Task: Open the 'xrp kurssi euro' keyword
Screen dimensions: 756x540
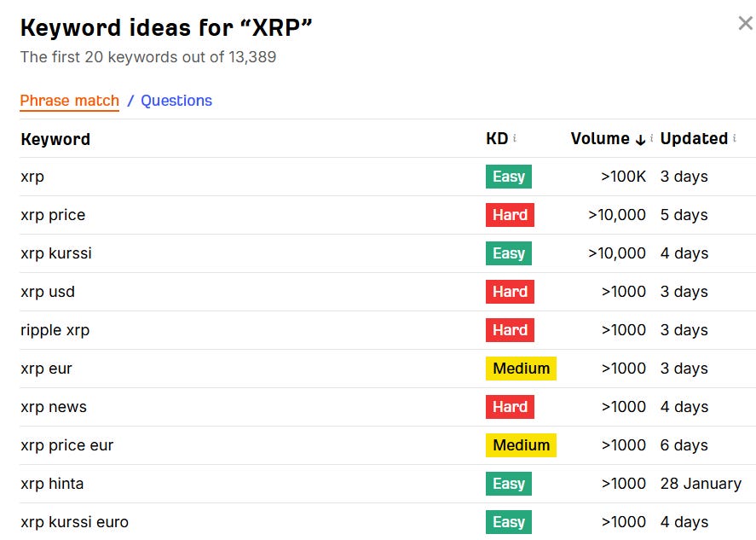Action: (74, 522)
